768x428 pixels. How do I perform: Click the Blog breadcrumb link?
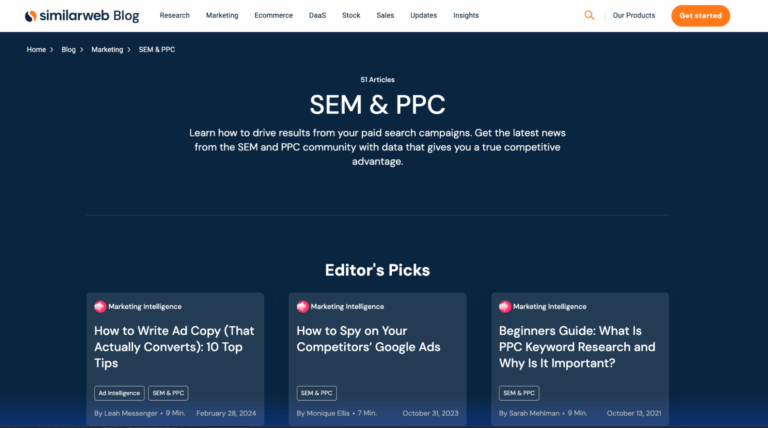click(68, 49)
